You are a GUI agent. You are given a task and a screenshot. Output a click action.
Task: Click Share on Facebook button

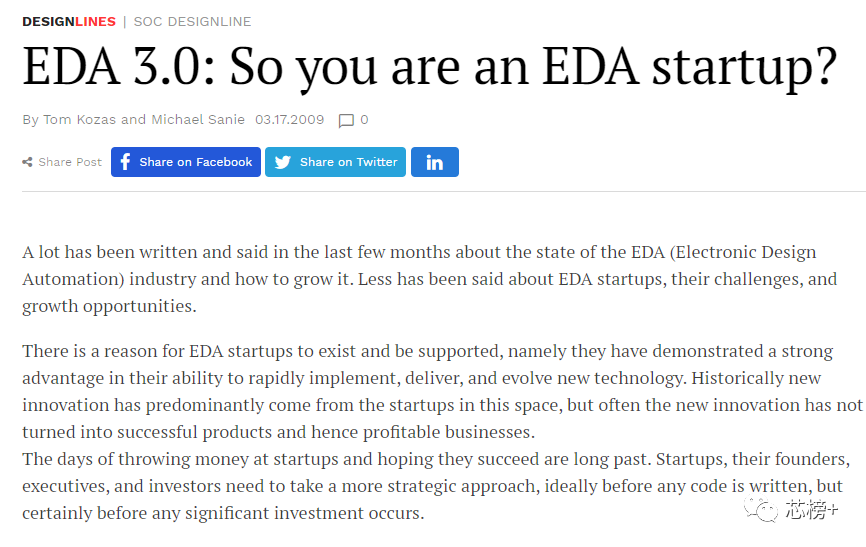click(x=186, y=162)
